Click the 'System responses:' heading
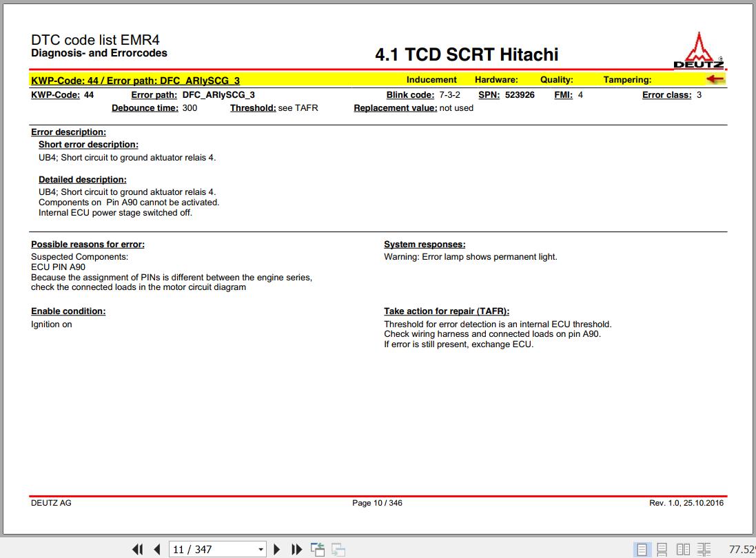This screenshot has height=558, width=756. [425, 245]
